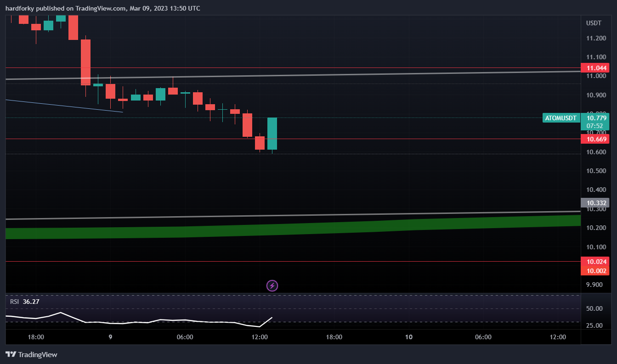Select the large red candle falling to 10.950
The image size is (617, 364).
[x=86, y=62]
